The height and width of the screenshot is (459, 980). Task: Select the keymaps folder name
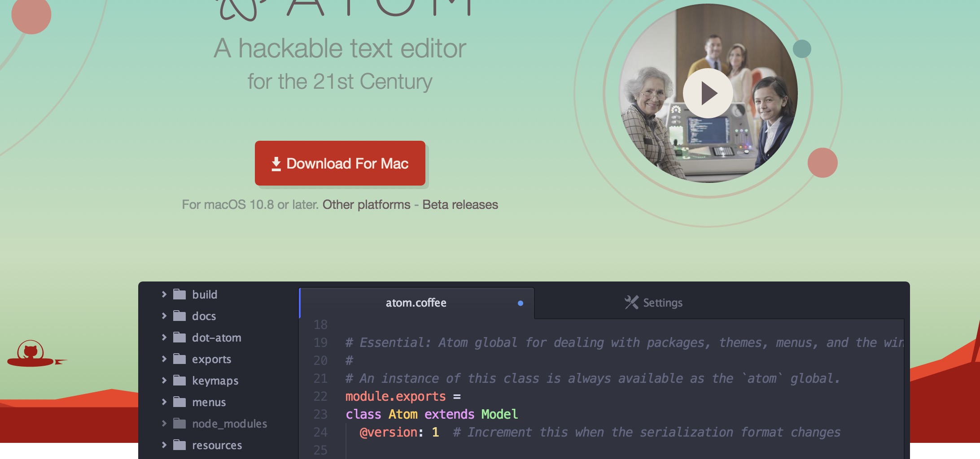(215, 381)
